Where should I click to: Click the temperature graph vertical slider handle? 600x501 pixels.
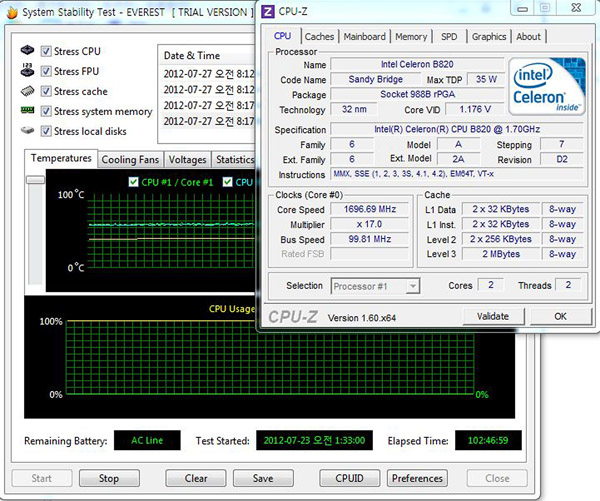click(35, 180)
